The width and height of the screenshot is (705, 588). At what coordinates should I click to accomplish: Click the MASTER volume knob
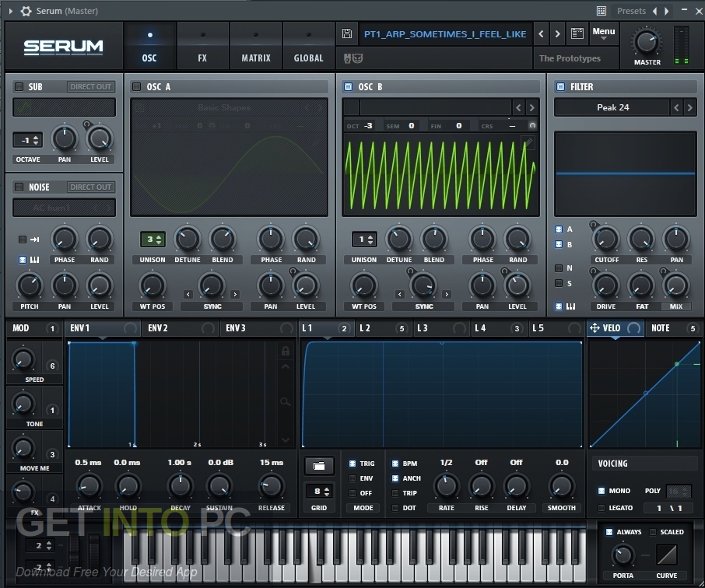point(647,42)
